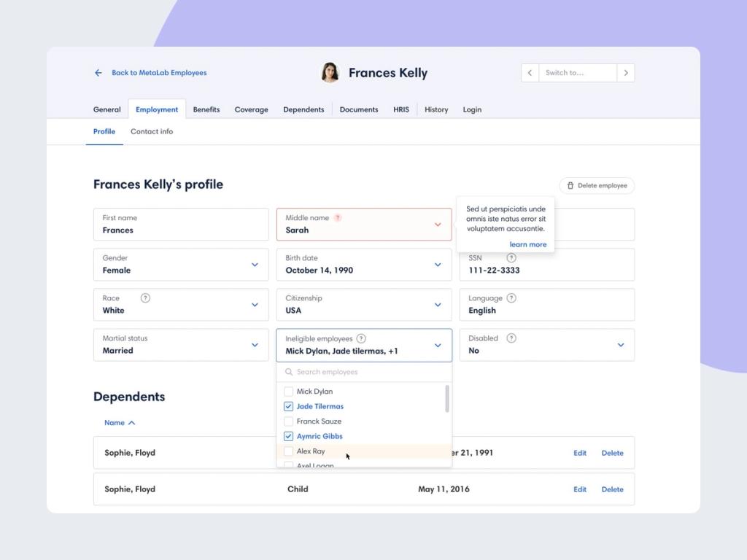Select the Employment tab

[x=157, y=109]
